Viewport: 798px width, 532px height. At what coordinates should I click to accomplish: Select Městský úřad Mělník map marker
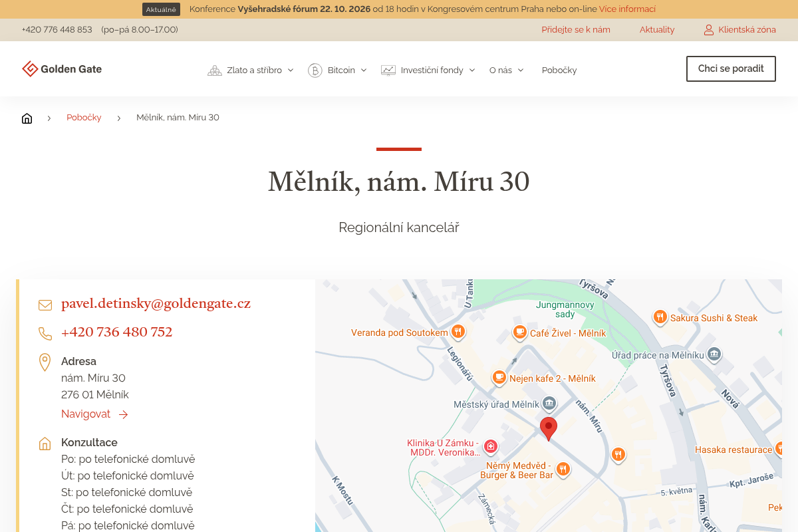tap(549, 403)
